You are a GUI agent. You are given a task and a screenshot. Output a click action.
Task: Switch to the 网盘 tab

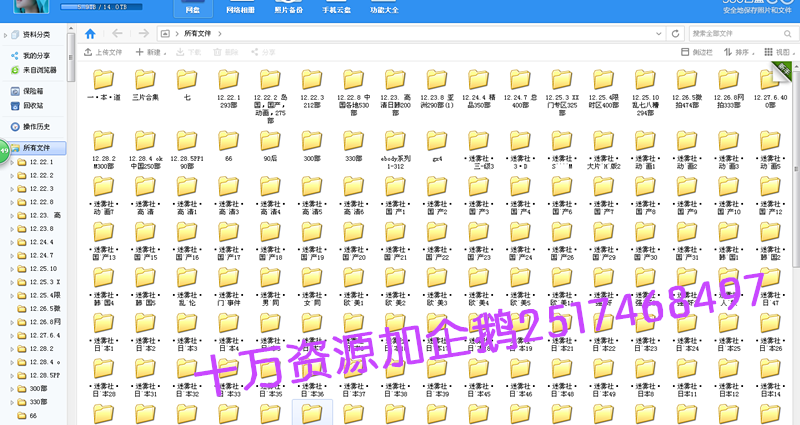click(x=192, y=9)
